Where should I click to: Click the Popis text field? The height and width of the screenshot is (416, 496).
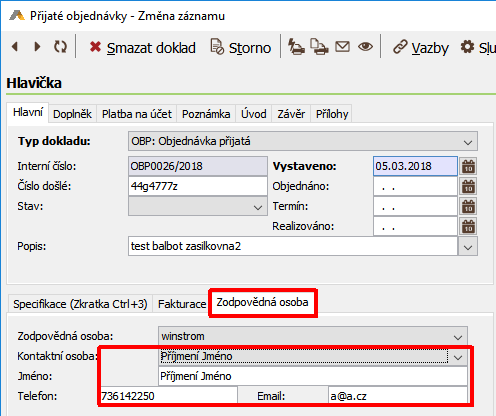tap(293, 246)
